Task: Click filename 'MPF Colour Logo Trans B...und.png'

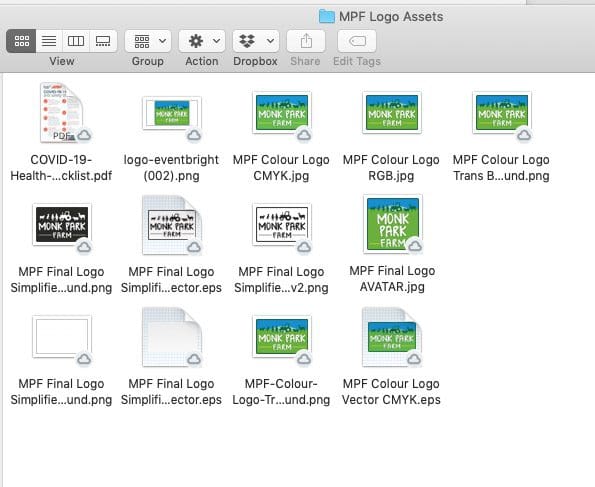Action: tap(501, 168)
